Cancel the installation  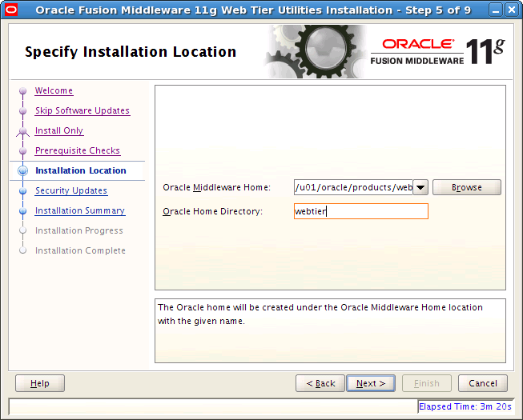(483, 383)
